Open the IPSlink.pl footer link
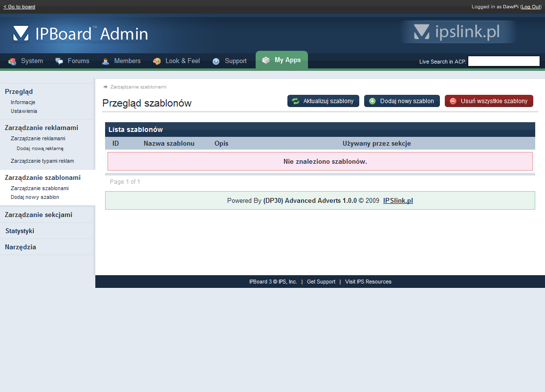Screen dimensions: 545x392 pos(398,200)
